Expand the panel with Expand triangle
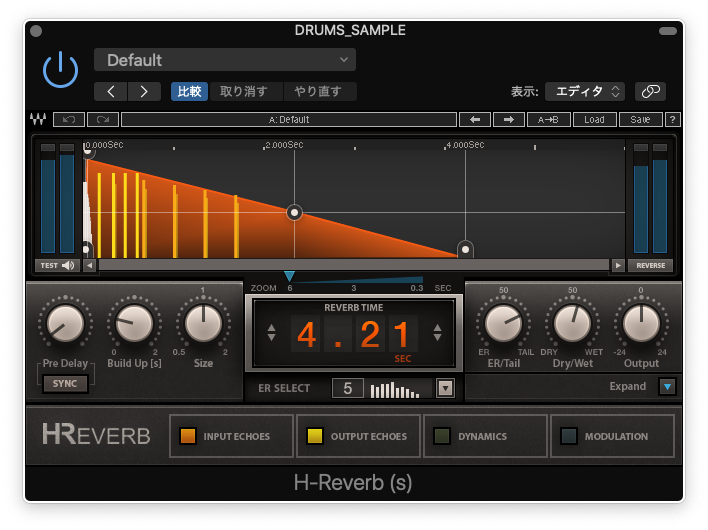This screenshot has height=530, width=708. [x=667, y=387]
